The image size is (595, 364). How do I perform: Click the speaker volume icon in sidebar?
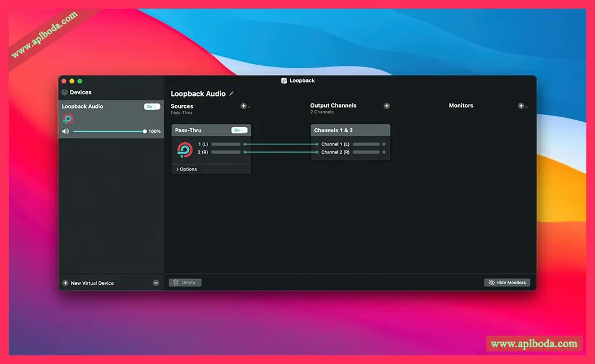[65, 132]
